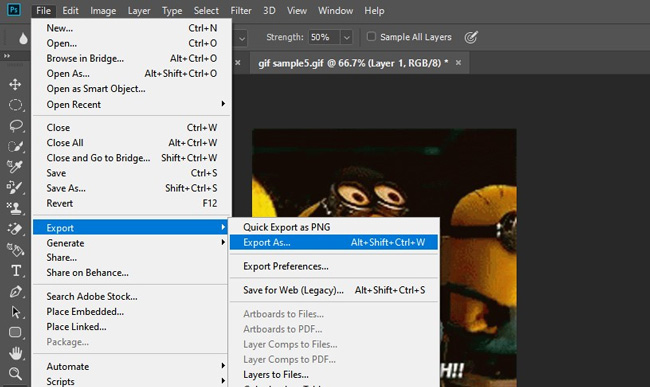Open the Type menu

coord(172,11)
